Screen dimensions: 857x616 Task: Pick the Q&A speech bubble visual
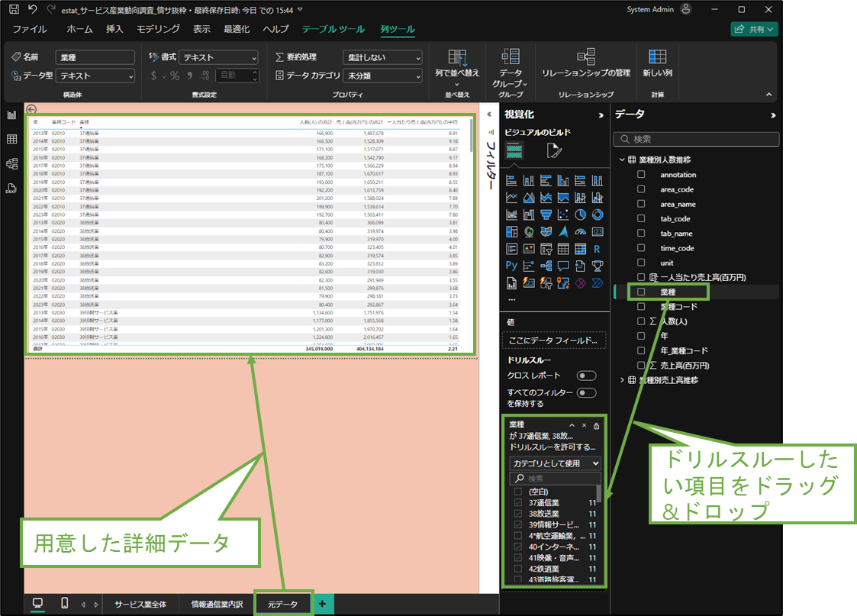tap(563, 266)
